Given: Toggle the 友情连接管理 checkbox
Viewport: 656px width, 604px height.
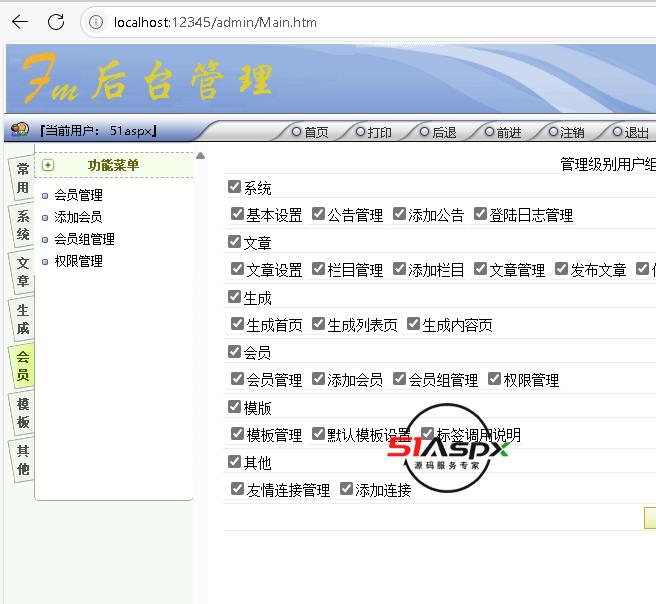Looking at the screenshot, I should coord(237,488).
